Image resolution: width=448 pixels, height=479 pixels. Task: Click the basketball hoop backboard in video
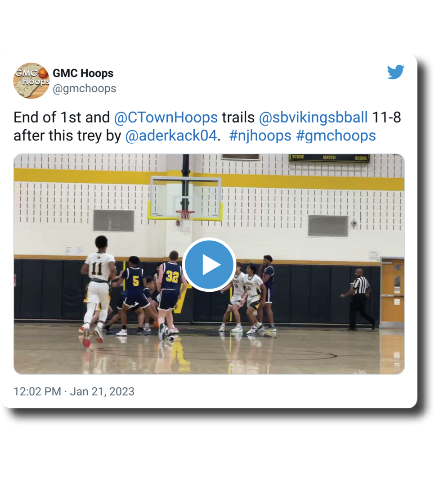tap(186, 198)
